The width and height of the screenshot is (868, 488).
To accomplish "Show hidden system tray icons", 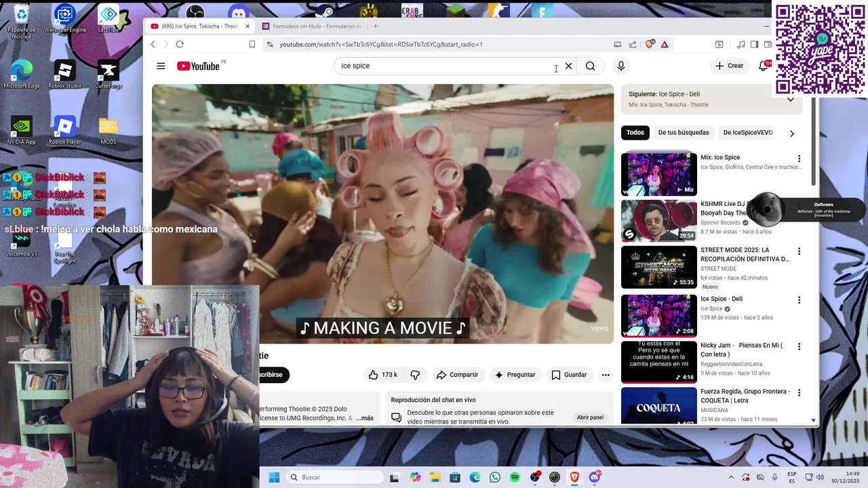I will 731,477.
